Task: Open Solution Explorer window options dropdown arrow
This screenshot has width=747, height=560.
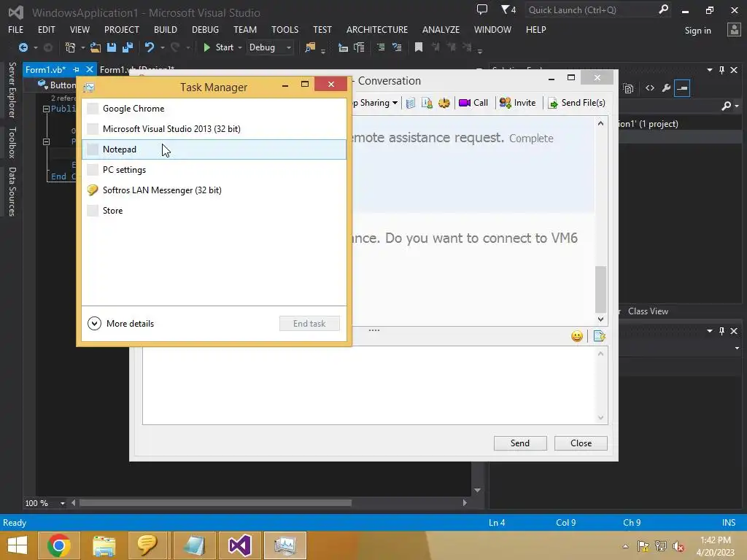Action: (x=710, y=70)
